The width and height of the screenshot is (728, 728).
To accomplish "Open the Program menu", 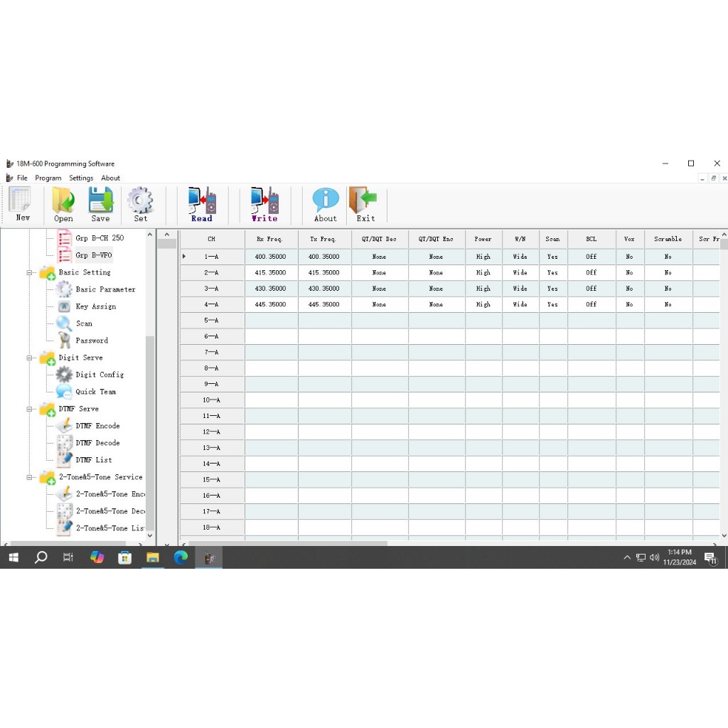I will point(48,178).
